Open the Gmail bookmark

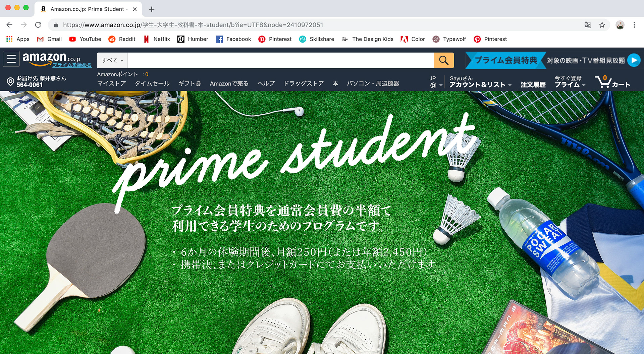point(49,39)
